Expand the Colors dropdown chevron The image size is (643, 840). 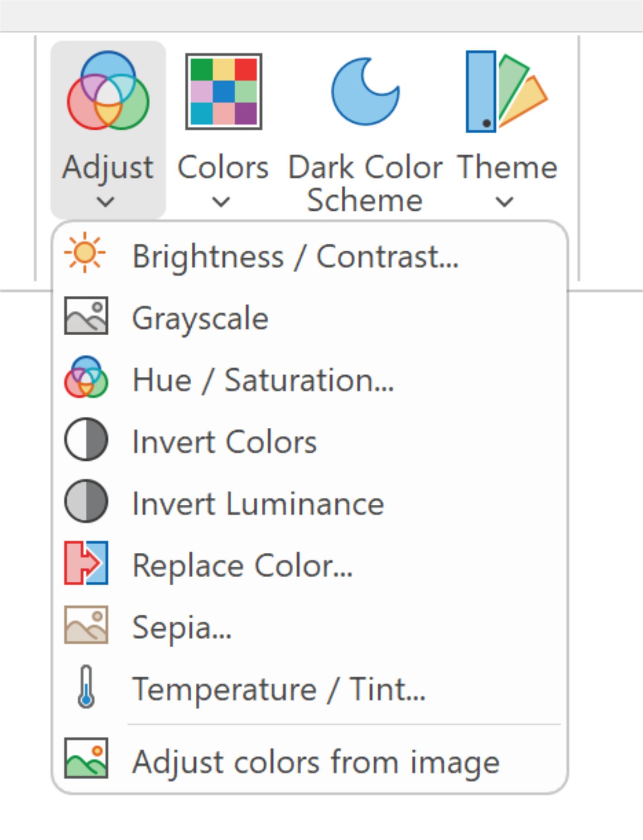click(221, 201)
